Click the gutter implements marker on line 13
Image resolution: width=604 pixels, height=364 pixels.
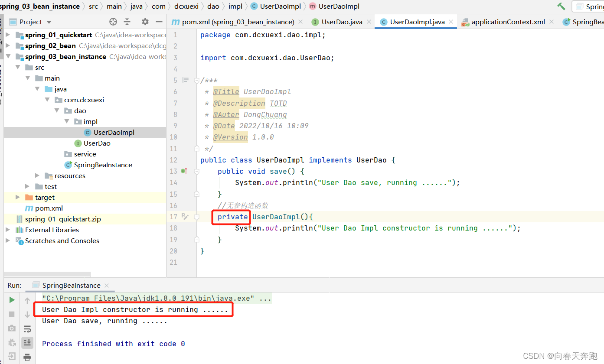point(184,171)
